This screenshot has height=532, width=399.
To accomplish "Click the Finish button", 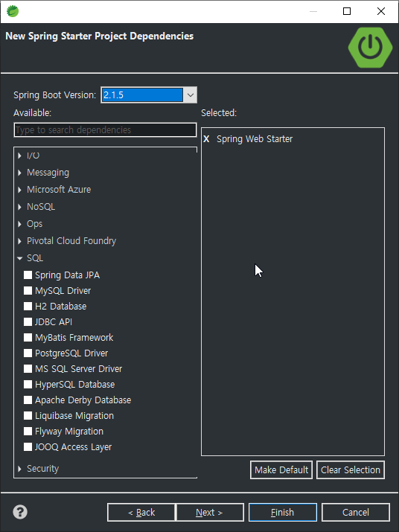I will pos(283,513).
